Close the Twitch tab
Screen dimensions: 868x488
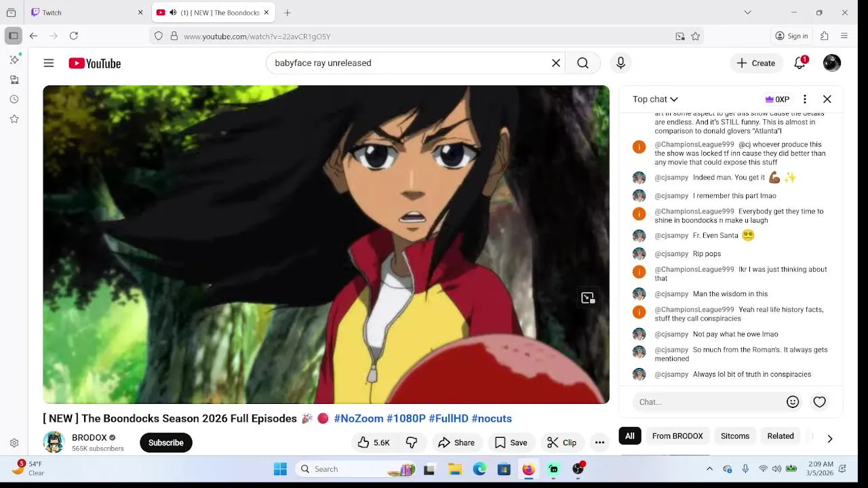(140, 12)
